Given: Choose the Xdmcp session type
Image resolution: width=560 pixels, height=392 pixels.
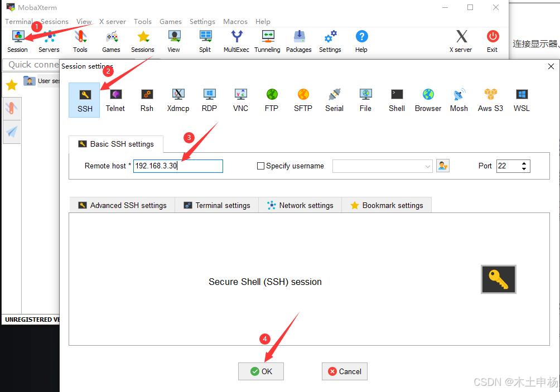Looking at the screenshot, I should click(178, 100).
